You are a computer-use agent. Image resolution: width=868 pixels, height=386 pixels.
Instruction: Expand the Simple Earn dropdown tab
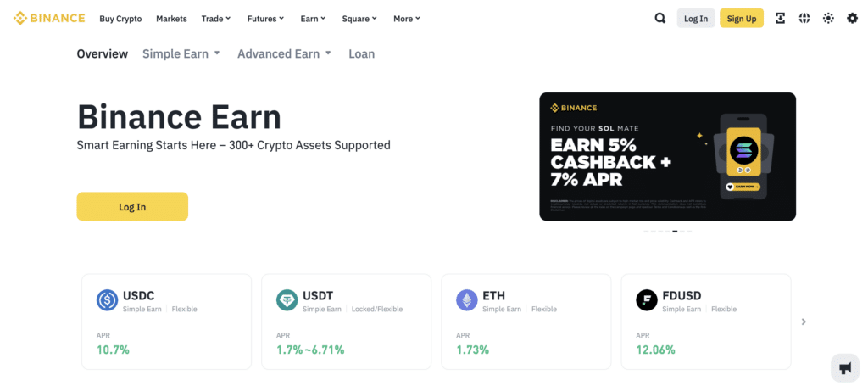[x=181, y=53]
